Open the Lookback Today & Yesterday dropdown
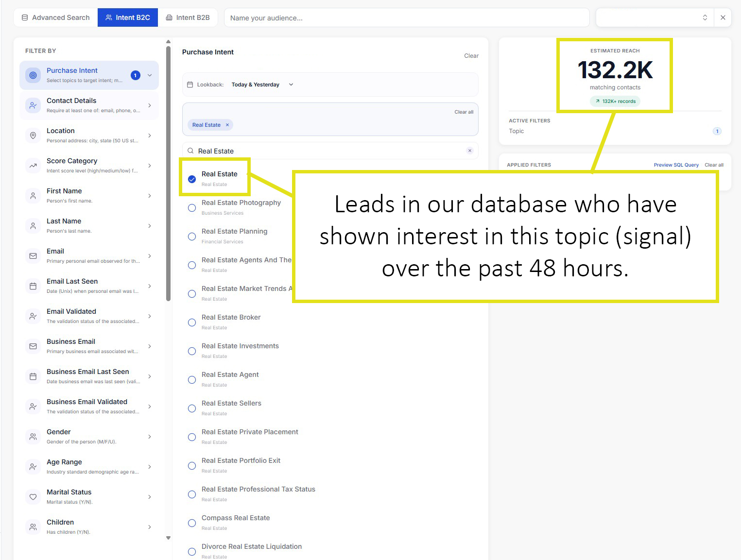The width and height of the screenshot is (741, 560). click(x=262, y=85)
